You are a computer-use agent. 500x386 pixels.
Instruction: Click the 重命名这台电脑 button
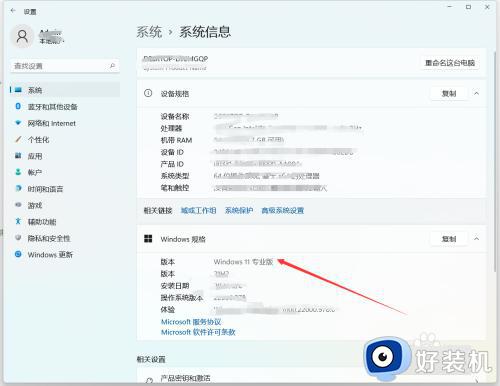pyautogui.click(x=450, y=63)
